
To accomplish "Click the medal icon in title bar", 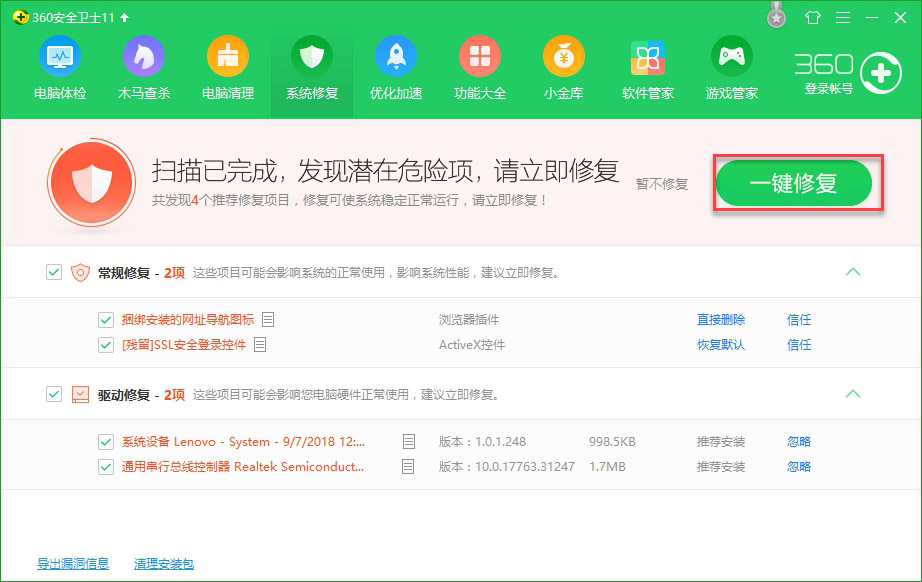I will point(776,15).
